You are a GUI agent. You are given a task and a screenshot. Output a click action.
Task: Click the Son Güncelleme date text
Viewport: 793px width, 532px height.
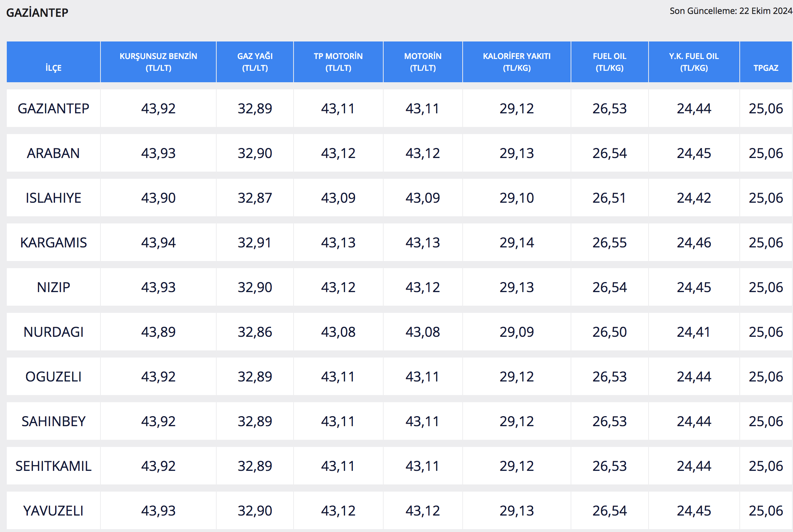pyautogui.click(x=731, y=11)
